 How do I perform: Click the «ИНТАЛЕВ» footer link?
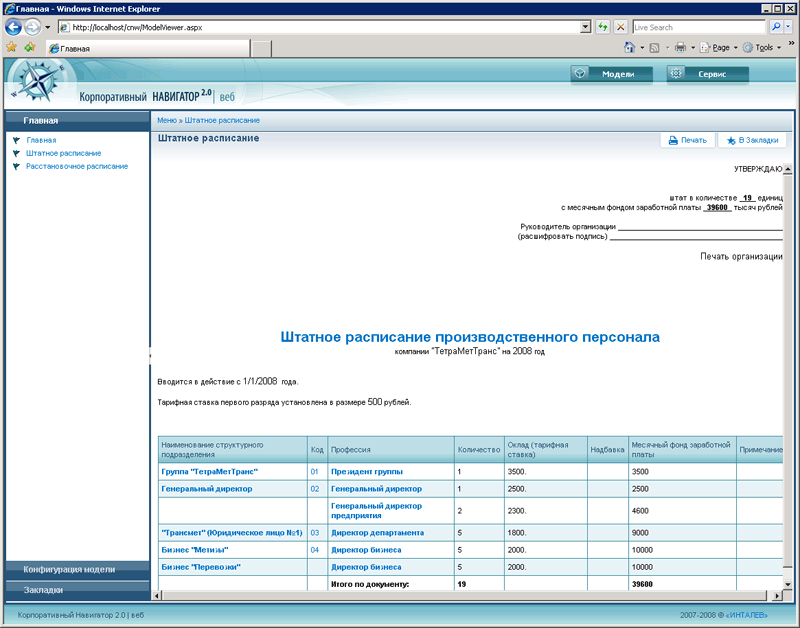(x=746, y=615)
